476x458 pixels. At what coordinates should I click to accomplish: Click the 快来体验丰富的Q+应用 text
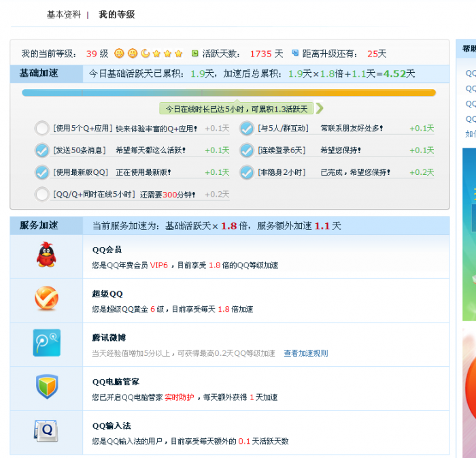point(156,129)
